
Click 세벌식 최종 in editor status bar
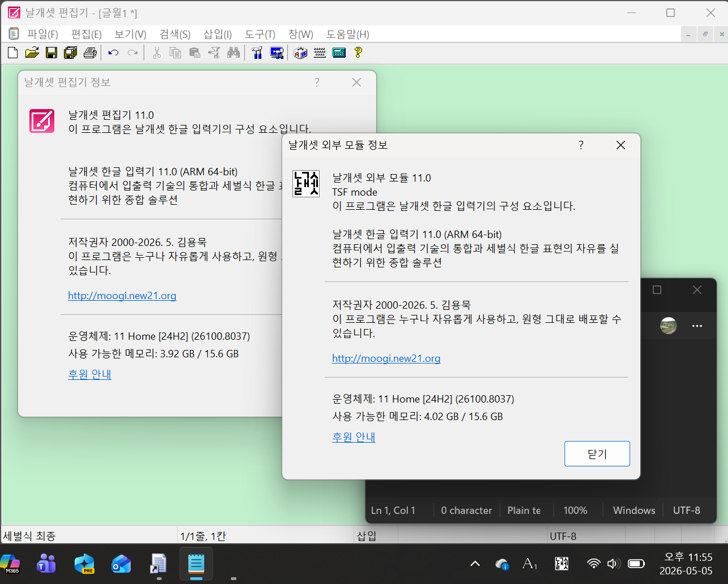(x=29, y=536)
